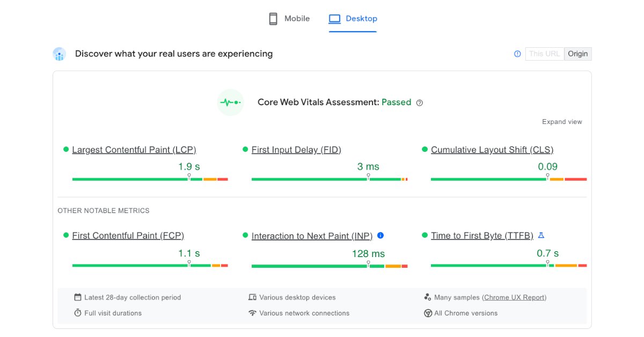Viewport: 644px width, 337px height.
Task: Click the 3 ms FID value
Action: [368, 167]
